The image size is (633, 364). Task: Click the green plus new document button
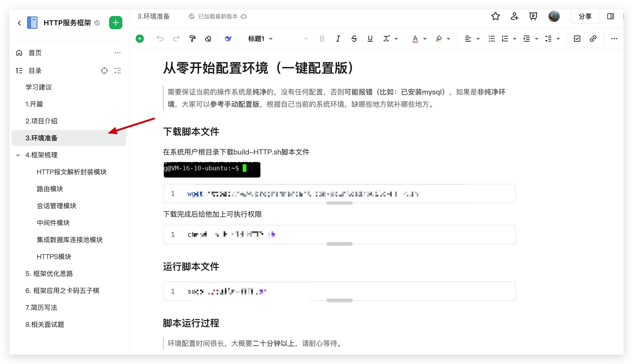coord(115,23)
